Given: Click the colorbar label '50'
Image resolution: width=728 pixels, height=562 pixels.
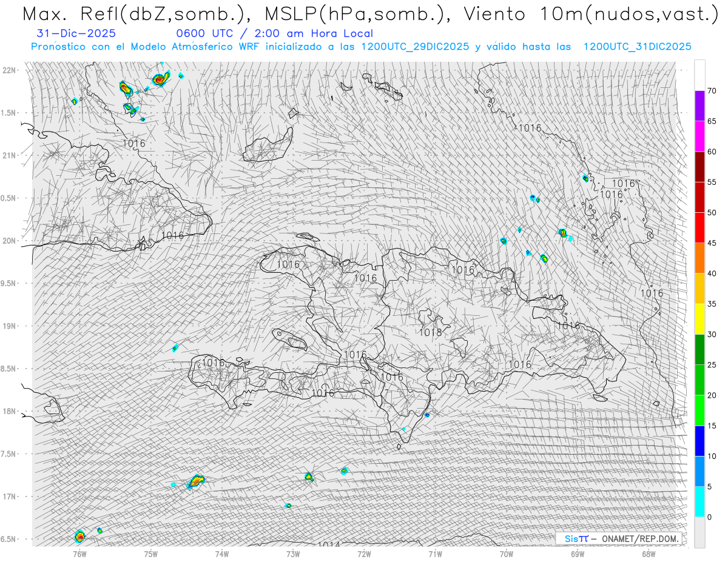Looking at the screenshot, I should pos(712,213).
